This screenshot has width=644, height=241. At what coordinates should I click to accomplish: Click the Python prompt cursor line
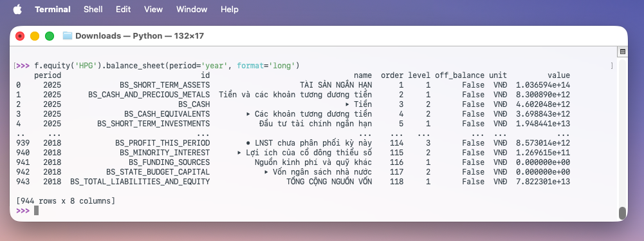click(x=36, y=211)
